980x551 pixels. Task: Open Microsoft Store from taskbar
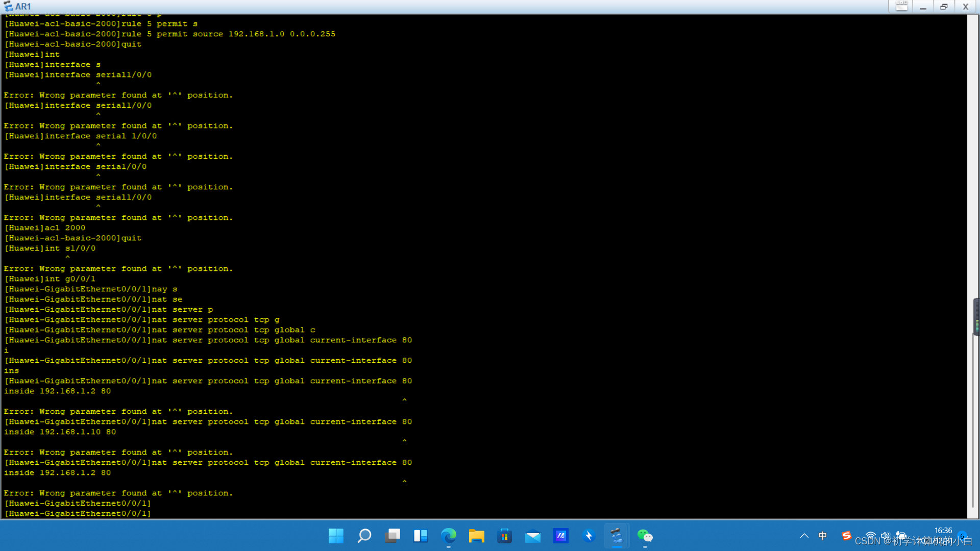(504, 536)
